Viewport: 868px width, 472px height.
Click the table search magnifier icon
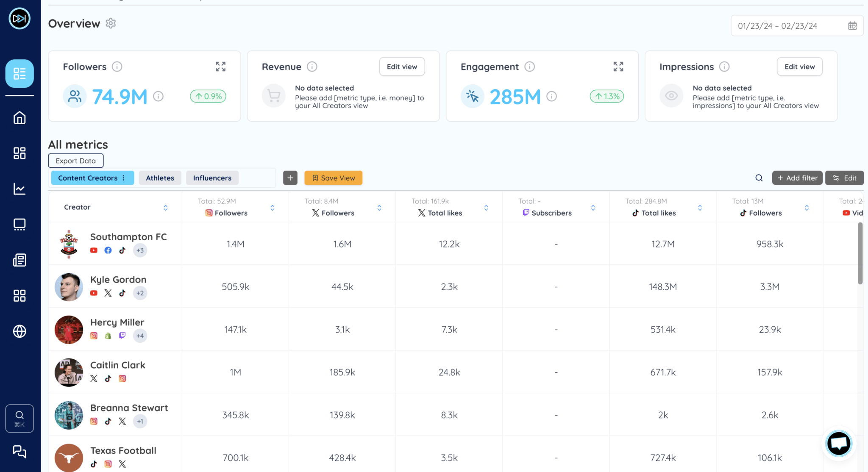[x=759, y=178]
